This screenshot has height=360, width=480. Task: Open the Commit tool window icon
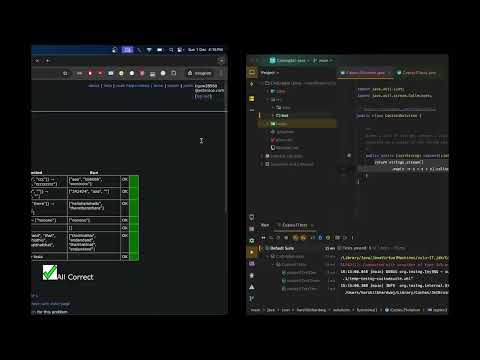[x=252, y=84]
